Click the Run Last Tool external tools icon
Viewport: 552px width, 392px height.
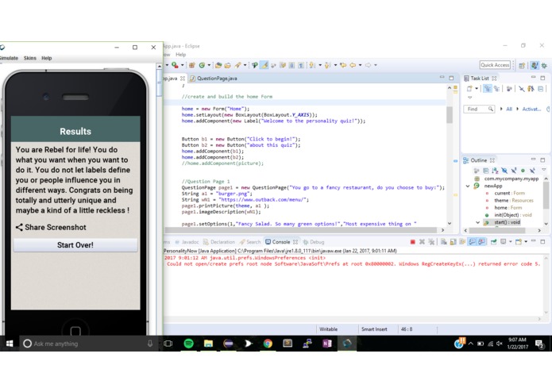[175, 65]
